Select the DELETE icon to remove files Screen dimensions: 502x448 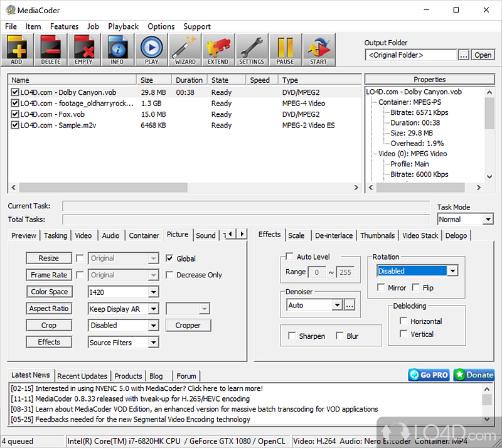51,50
